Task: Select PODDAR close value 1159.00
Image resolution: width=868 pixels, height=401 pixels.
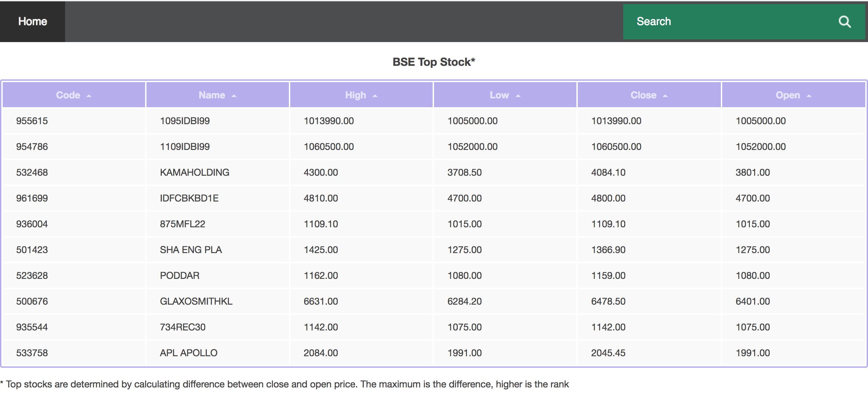Action: click(x=608, y=275)
